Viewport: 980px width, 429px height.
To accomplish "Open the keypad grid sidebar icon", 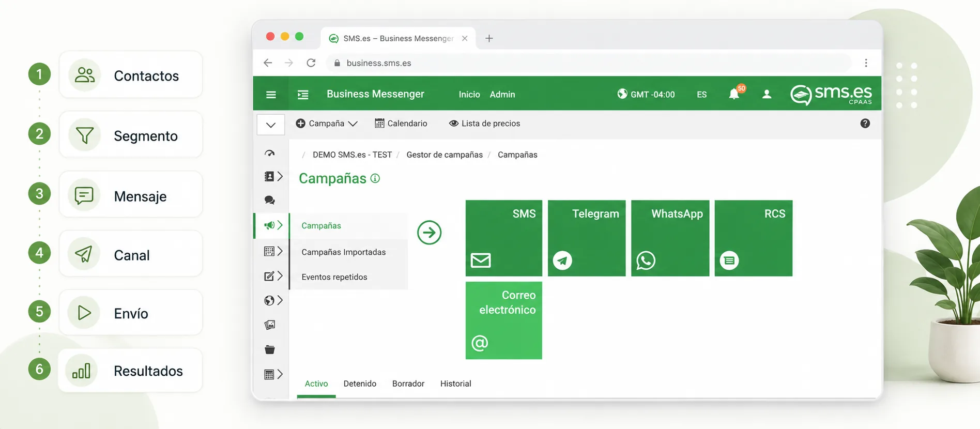I will (269, 251).
